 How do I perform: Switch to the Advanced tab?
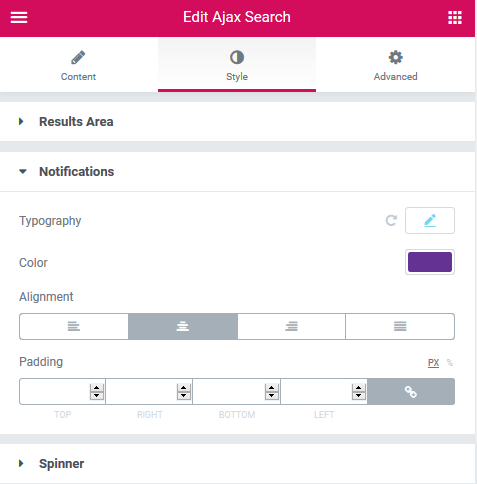(395, 65)
